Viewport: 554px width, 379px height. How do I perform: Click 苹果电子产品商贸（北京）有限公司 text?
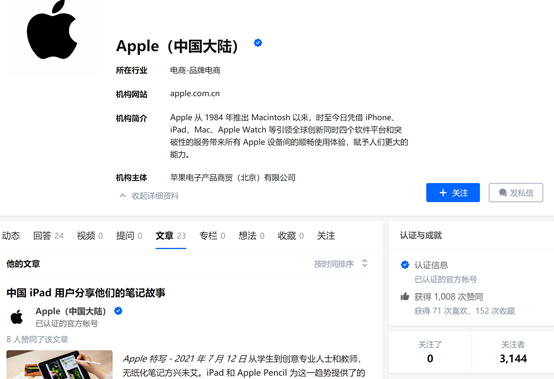point(233,178)
